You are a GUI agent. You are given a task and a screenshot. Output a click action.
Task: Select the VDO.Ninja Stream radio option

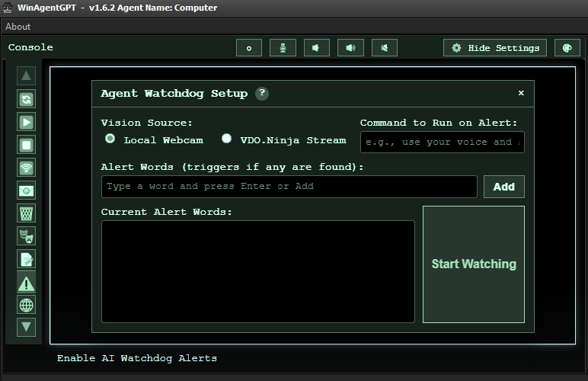click(x=226, y=139)
